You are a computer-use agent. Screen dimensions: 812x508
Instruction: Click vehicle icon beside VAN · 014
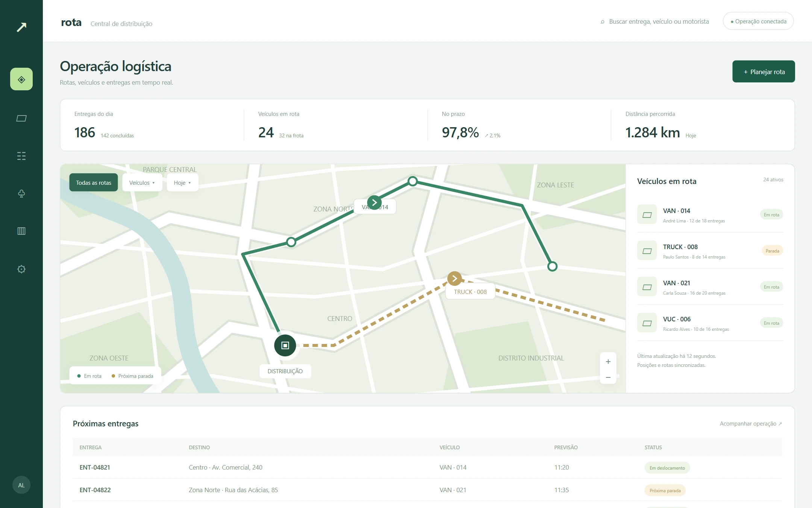click(x=647, y=214)
